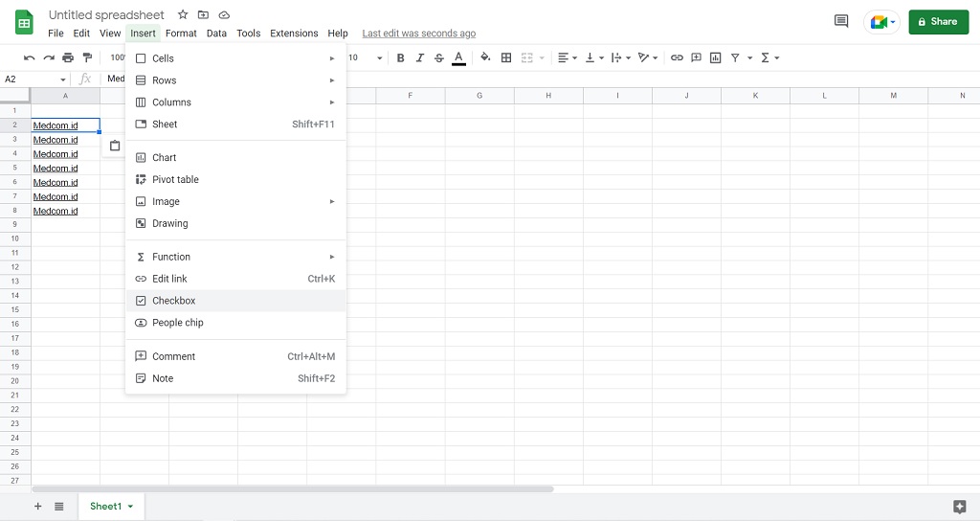Click the Redo icon in toolbar
The height and width of the screenshot is (521, 980).
(x=49, y=57)
